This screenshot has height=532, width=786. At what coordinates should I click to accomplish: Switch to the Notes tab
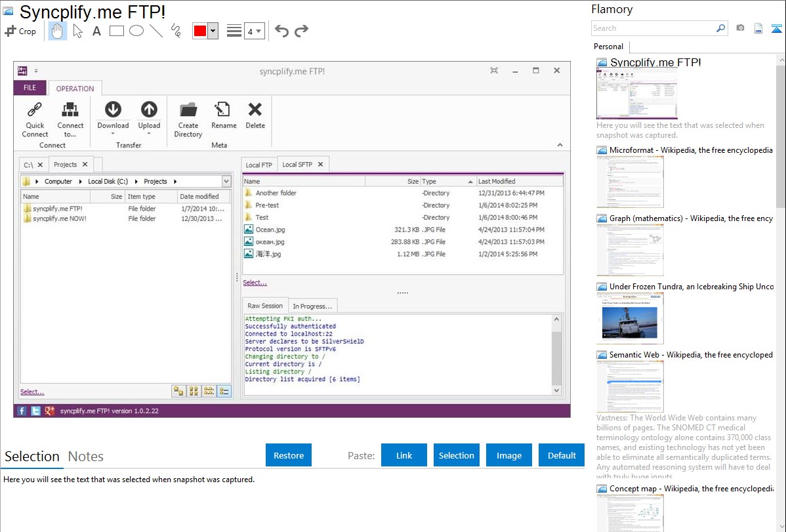(x=86, y=457)
